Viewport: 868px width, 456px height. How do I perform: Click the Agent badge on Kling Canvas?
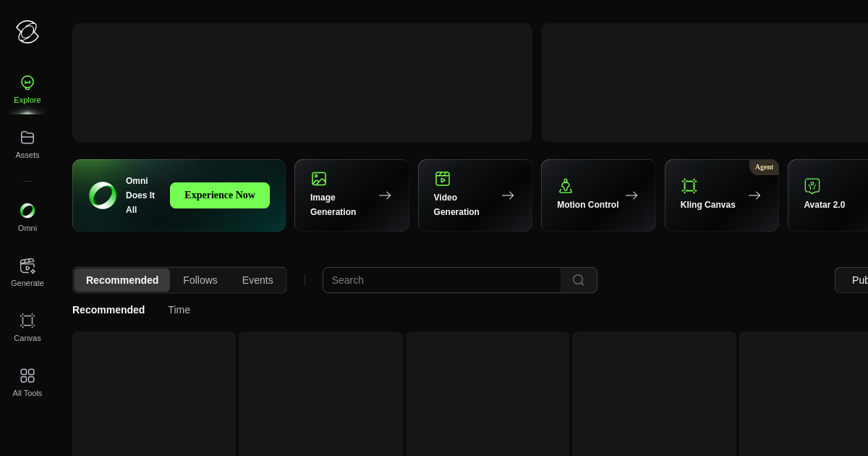(764, 167)
